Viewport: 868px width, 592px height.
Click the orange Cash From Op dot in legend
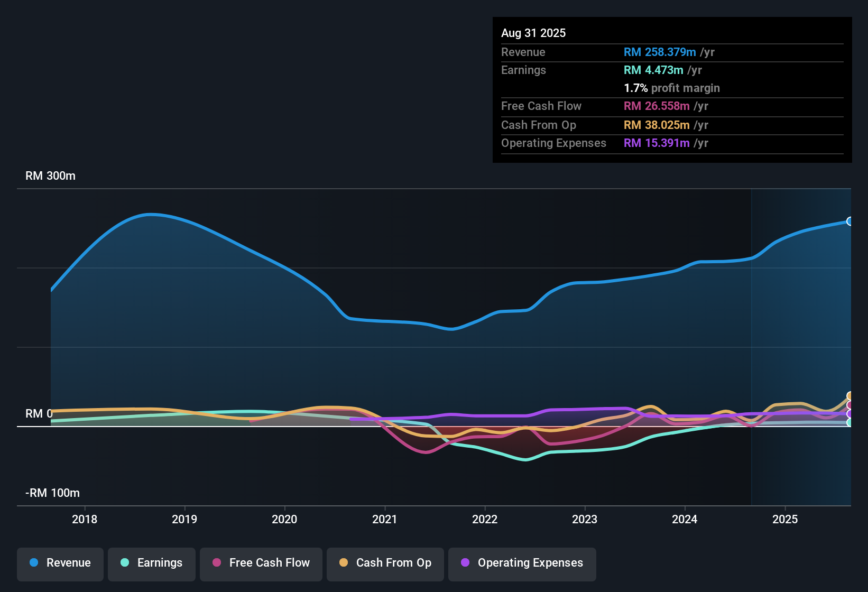coord(343,563)
